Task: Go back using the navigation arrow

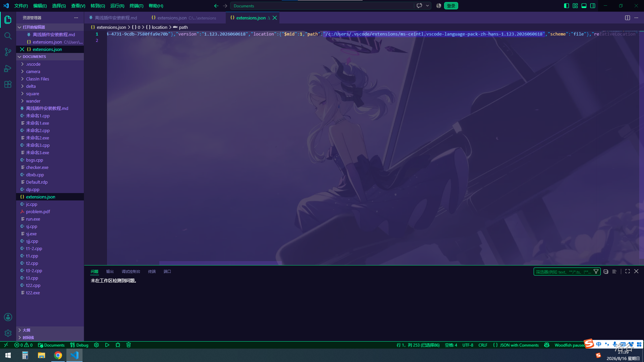Action: point(216,6)
